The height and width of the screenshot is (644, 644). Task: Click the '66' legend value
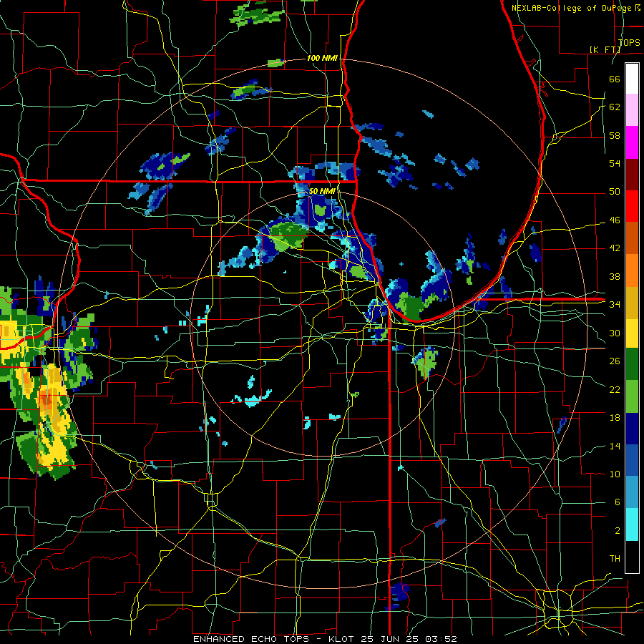[615, 79]
